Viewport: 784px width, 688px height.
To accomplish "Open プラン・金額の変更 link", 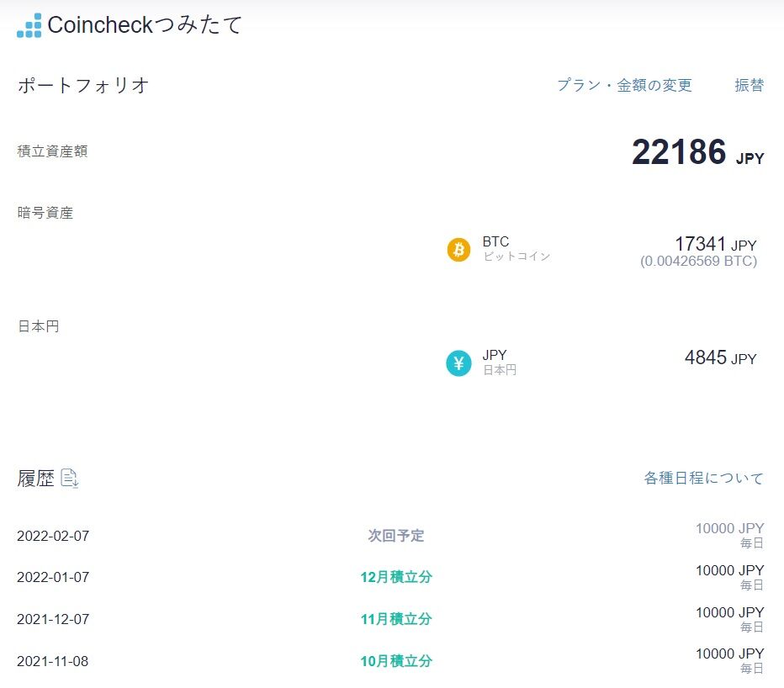I will tap(624, 85).
